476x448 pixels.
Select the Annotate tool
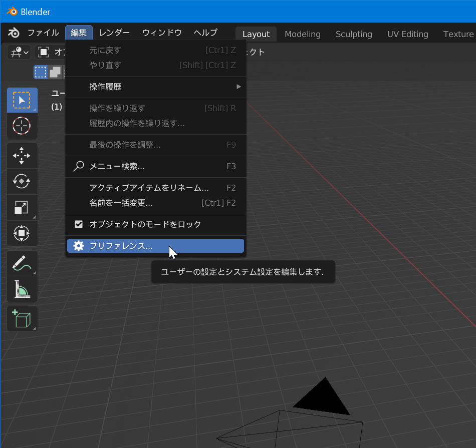click(x=22, y=263)
